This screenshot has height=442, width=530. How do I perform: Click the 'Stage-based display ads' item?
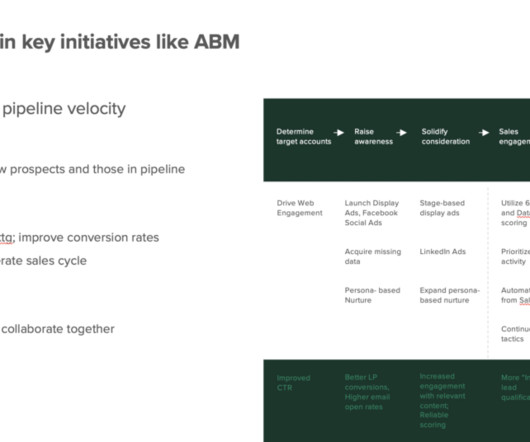[442, 208]
